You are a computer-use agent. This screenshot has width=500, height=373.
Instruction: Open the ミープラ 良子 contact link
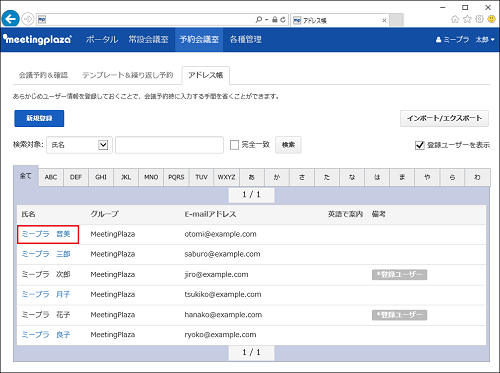click(46, 334)
